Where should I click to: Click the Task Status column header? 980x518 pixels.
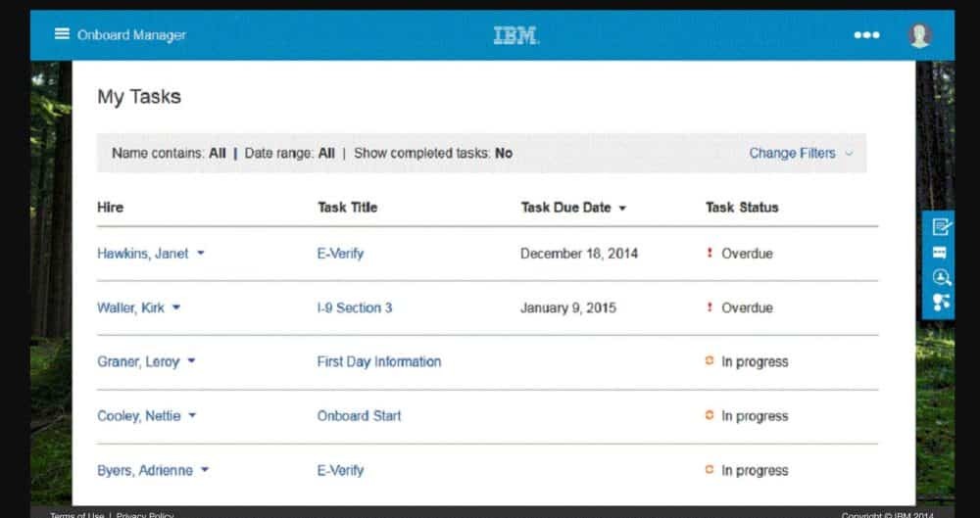(742, 208)
